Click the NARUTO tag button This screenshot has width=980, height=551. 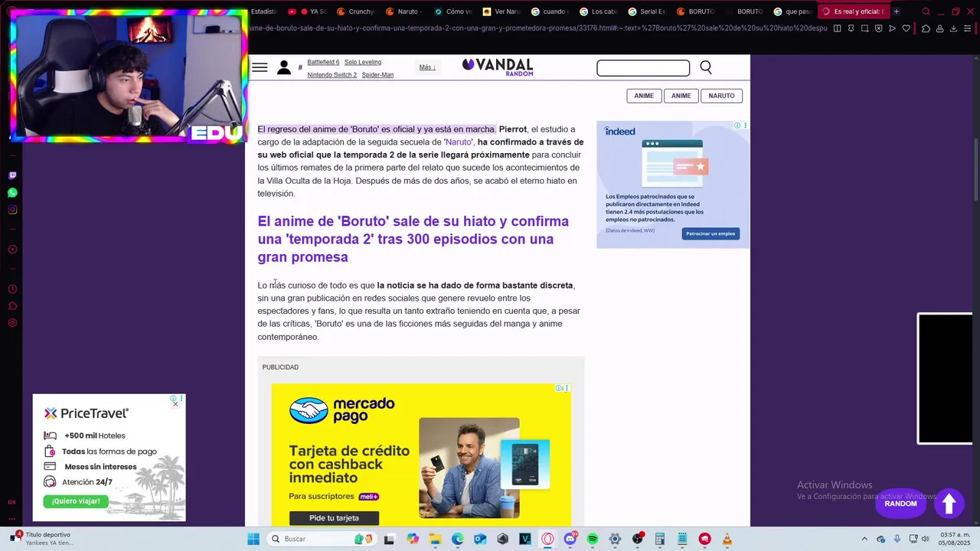click(721, 96)
